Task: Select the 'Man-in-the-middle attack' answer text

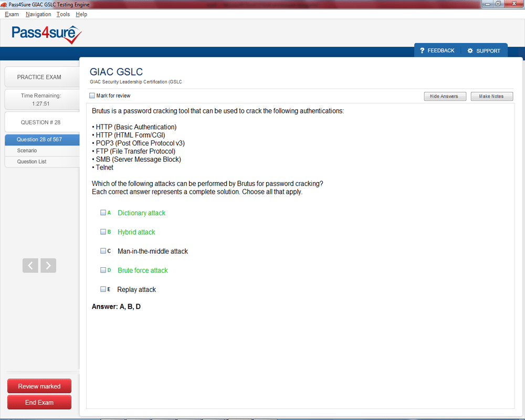Action: 153,251
